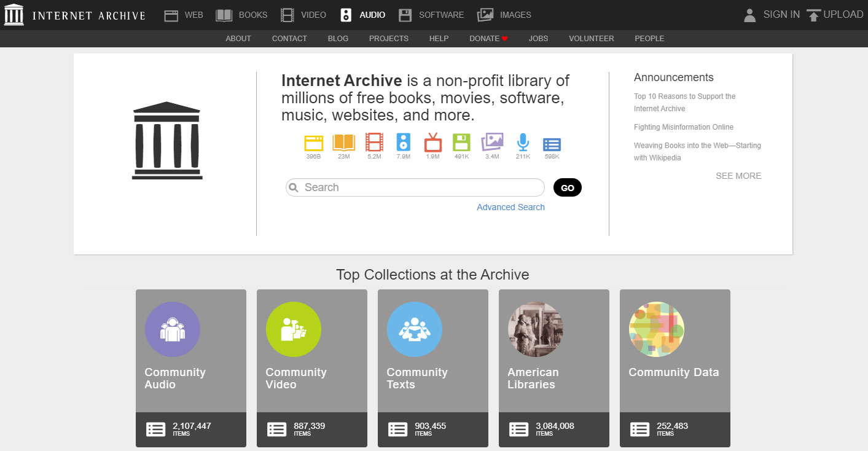Open the People menu item
The width and height of the screenshot is (868, 451).
point(649,38)
